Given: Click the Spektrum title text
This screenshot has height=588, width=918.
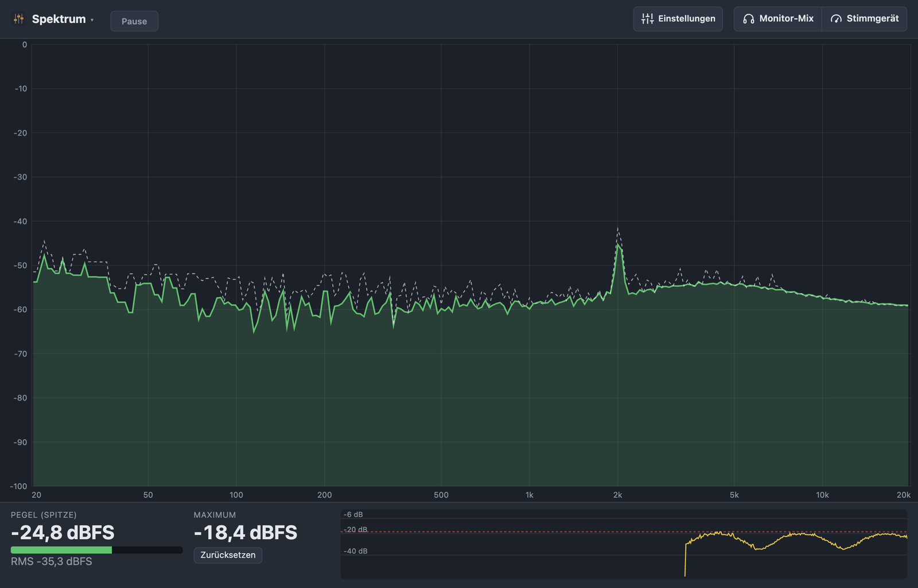Looking at the screenshot, I should (59, 19).
